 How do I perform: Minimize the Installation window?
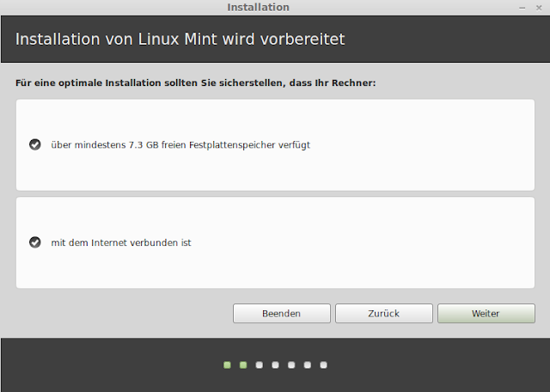521,7
